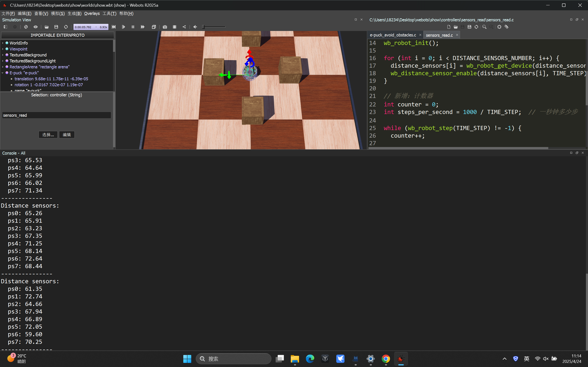Switch to e-puck_avoid_obstacles.c tab

[393, 35]
